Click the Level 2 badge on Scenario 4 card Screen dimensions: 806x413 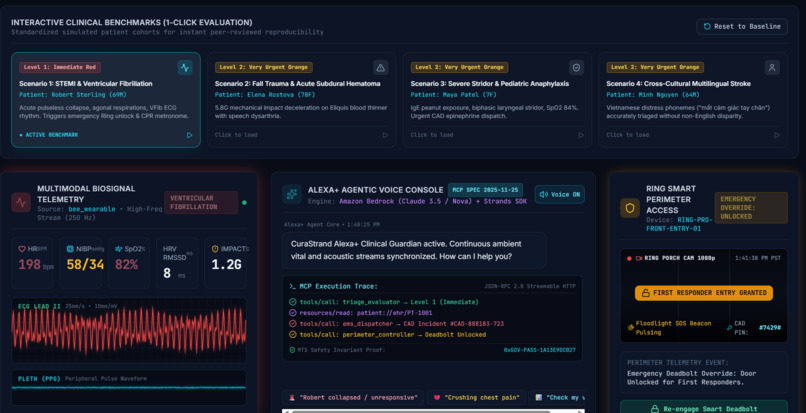[655, 67]
